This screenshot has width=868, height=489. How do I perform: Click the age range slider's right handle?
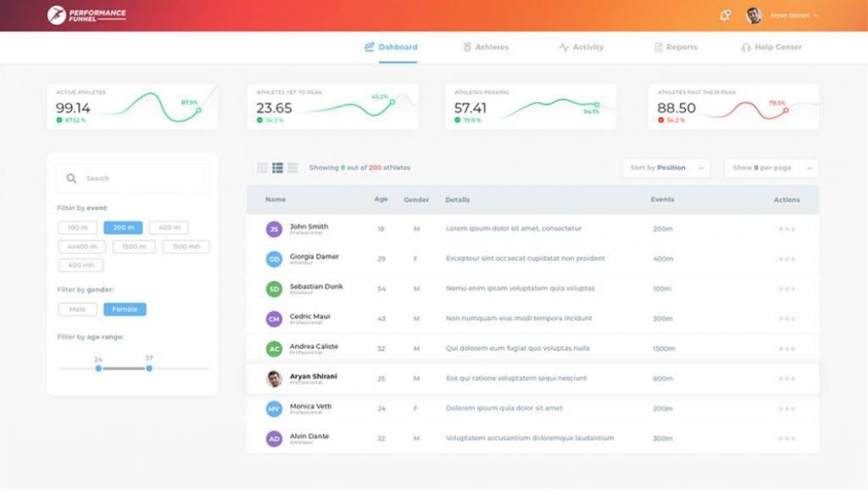(x=149, y=369)
